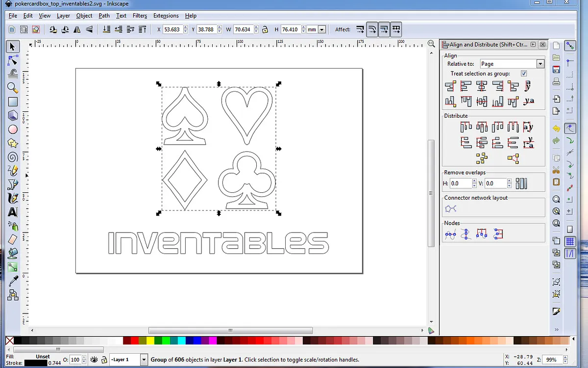Expand the Layer 1 selector dropdown
Viewport: 588px width, 368px height.
click(x=144, y=360)
